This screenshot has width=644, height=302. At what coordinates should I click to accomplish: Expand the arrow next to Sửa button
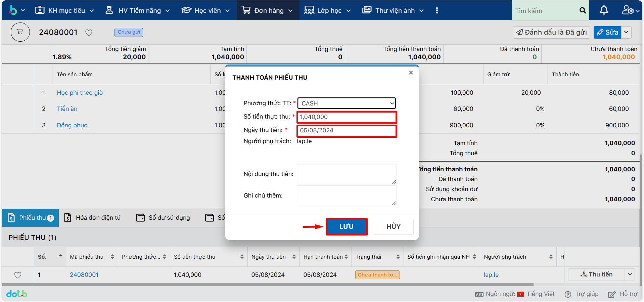[626, 32]
